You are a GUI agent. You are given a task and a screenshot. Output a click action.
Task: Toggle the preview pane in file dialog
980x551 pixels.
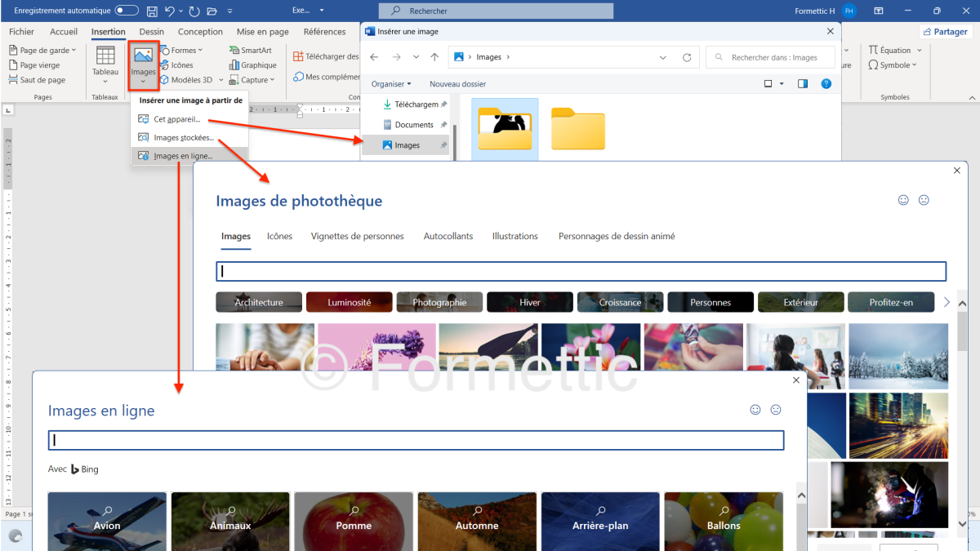803,84
